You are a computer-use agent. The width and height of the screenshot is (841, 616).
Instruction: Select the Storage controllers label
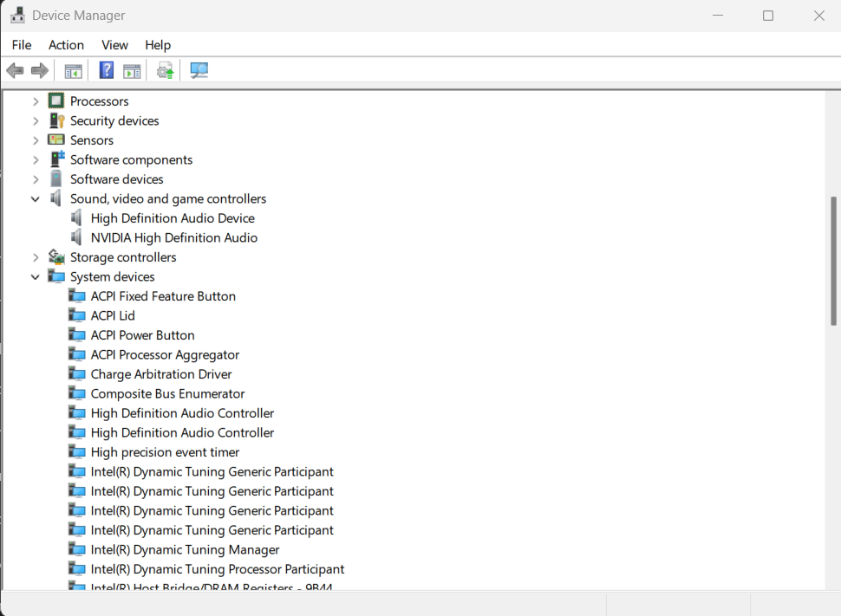pyautogui.click(x=123, y=257)
